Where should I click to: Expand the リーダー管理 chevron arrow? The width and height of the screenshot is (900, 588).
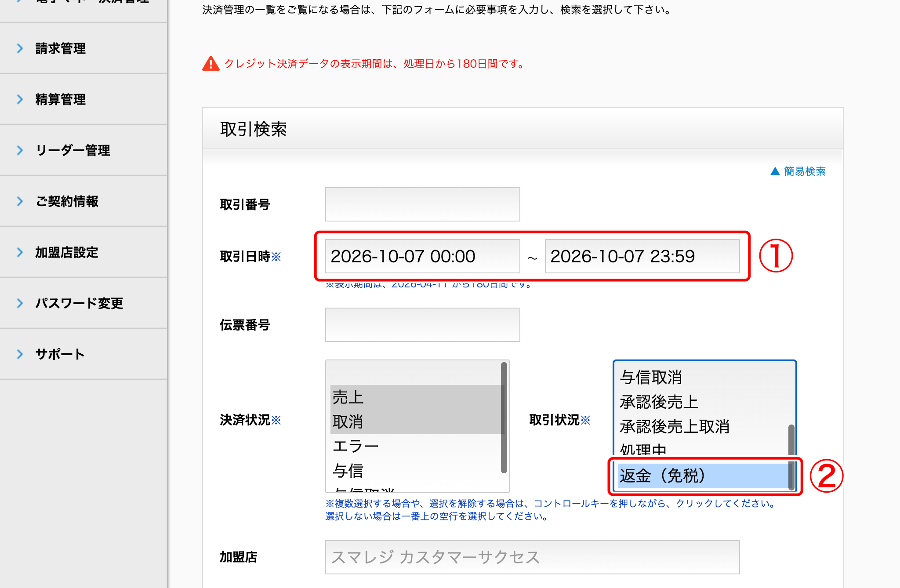tap(20, 150)
